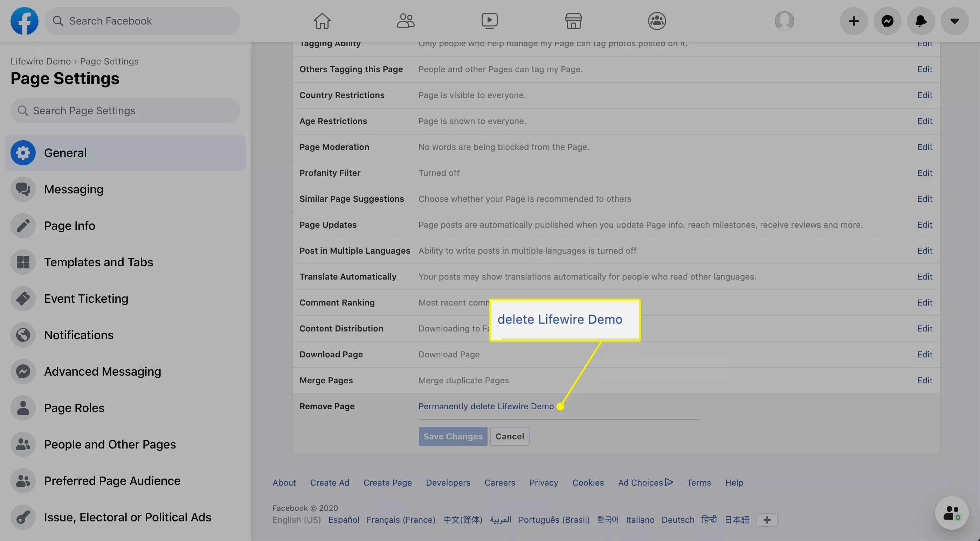Edit the Download Page setting
Viewport: 980px width, 541px height.
(x=924, y=355)
